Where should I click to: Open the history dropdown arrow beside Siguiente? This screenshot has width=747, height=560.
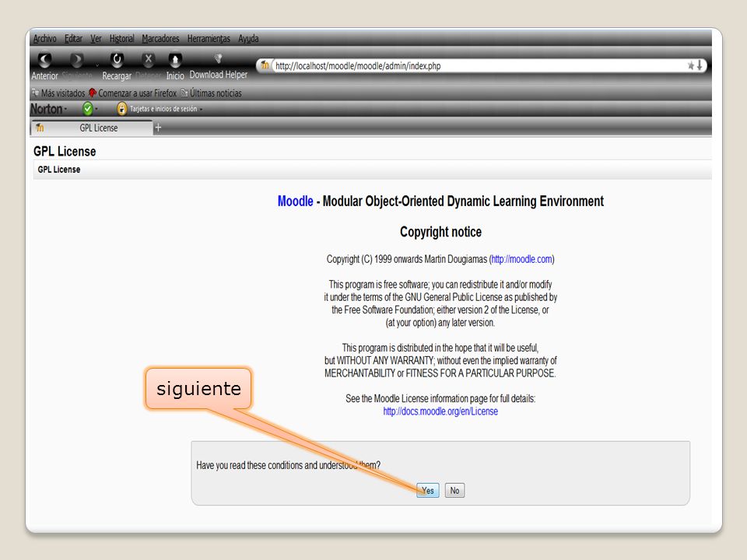coord(97,65)
